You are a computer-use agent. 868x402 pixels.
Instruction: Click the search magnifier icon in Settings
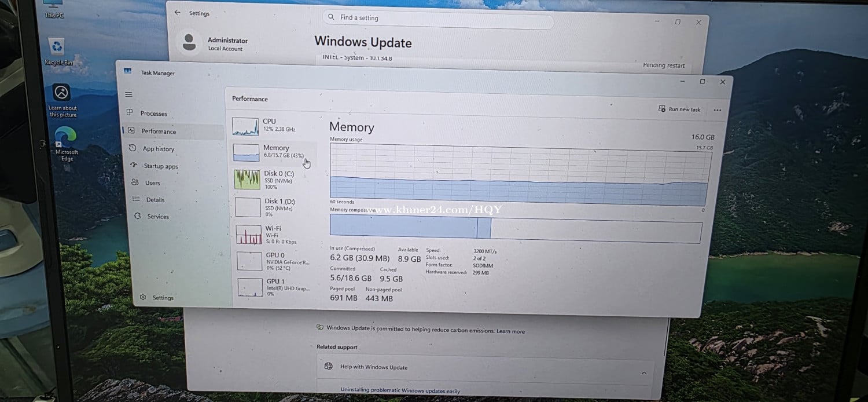pos(331,17)
